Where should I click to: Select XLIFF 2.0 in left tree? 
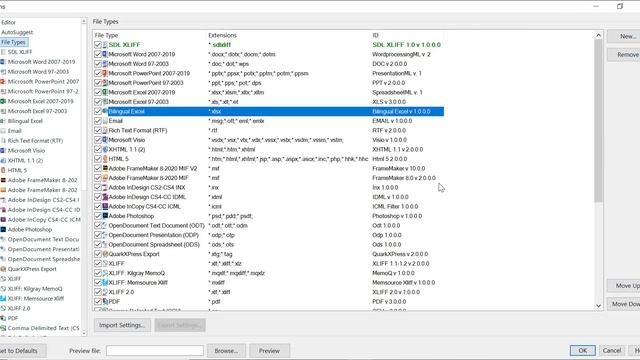[x=19, y=308]
